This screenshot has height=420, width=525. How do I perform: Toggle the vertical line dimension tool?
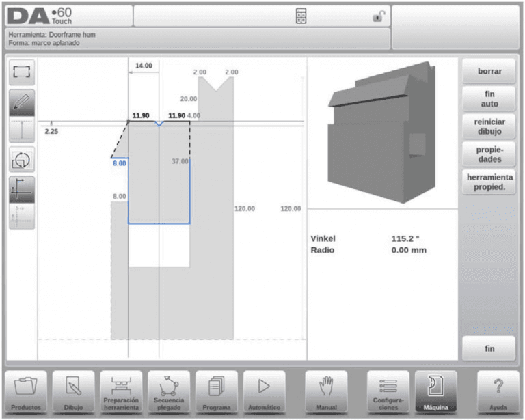click(22, 130)
